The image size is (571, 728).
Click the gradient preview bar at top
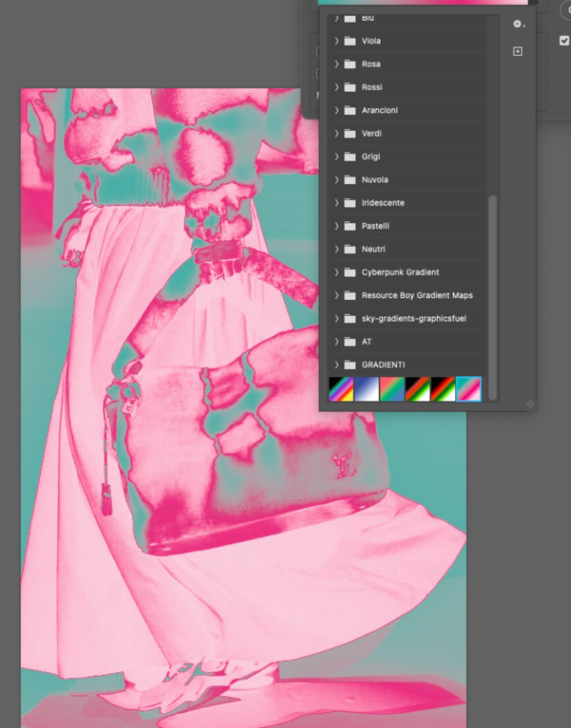(423, 2)
